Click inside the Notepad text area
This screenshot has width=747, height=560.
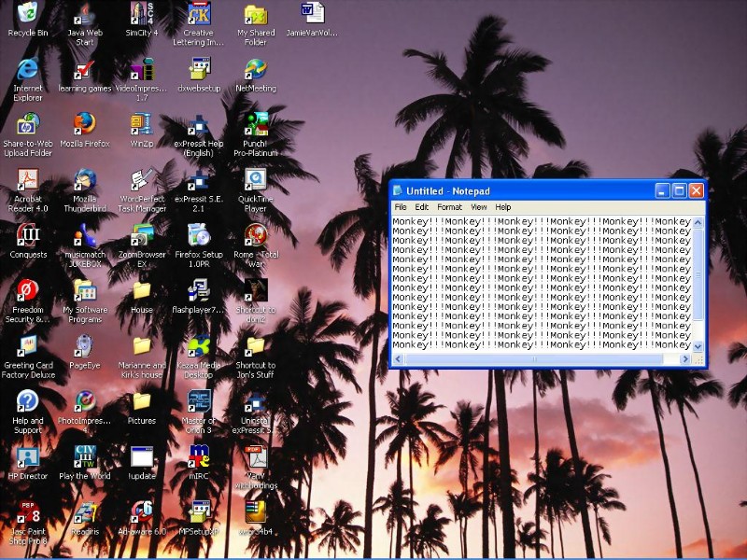[x=542, y=280]
